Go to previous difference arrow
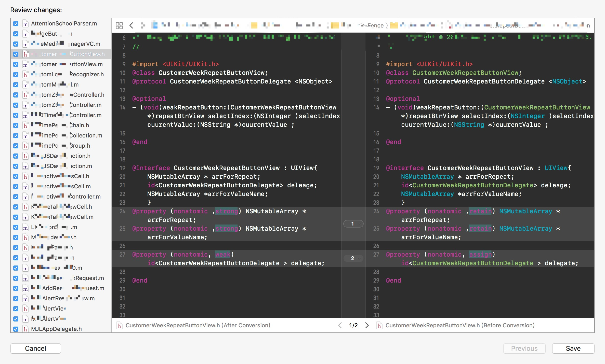Screen dimensions: 605x364 coord(340,325)
